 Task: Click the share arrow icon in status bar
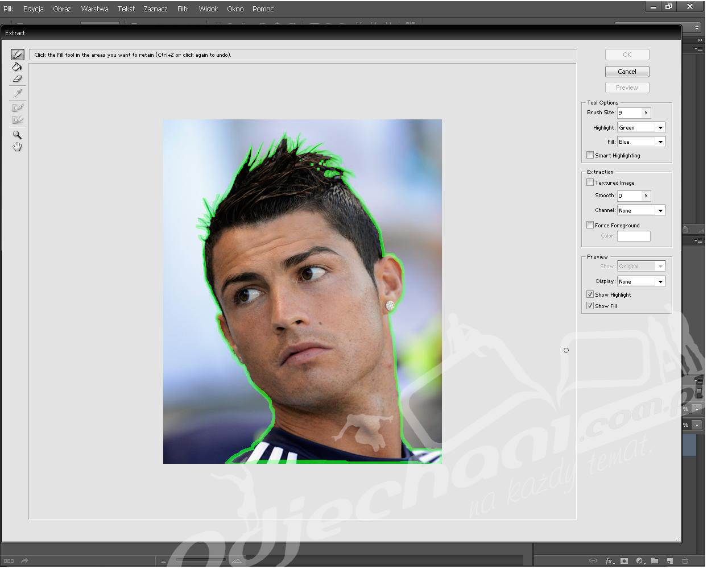tap(24, 560)
